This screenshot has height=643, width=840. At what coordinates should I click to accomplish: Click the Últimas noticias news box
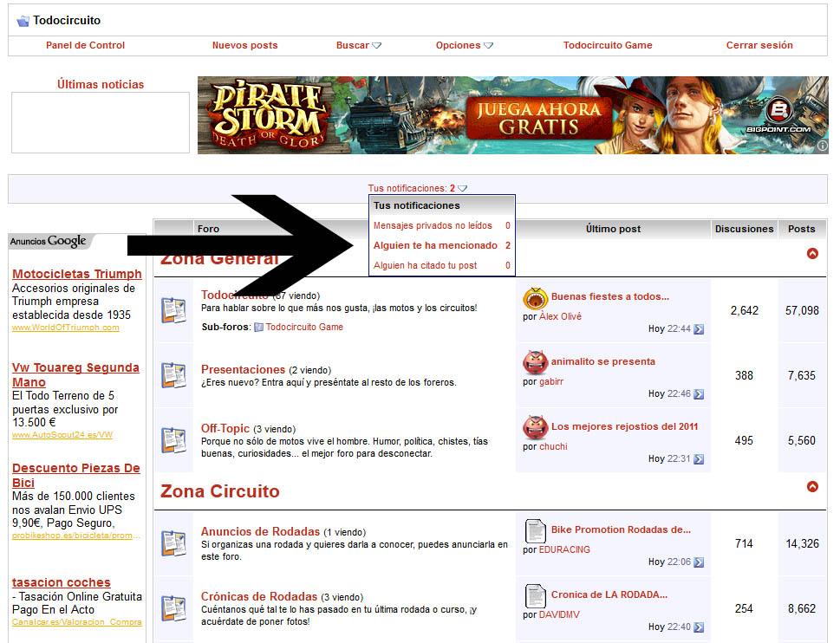pyautogui.click(x=101, y=122)
